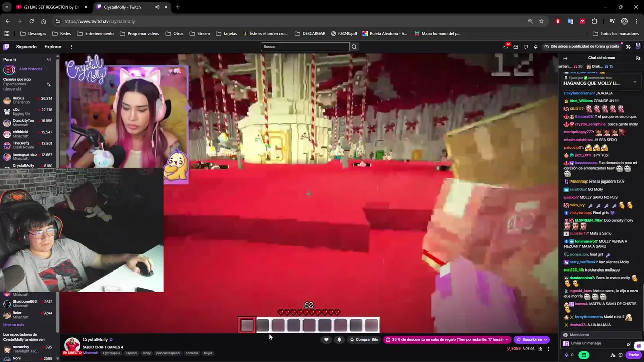
Task: Expand Mostrar más in followed channels
Action: coord(14,325)
